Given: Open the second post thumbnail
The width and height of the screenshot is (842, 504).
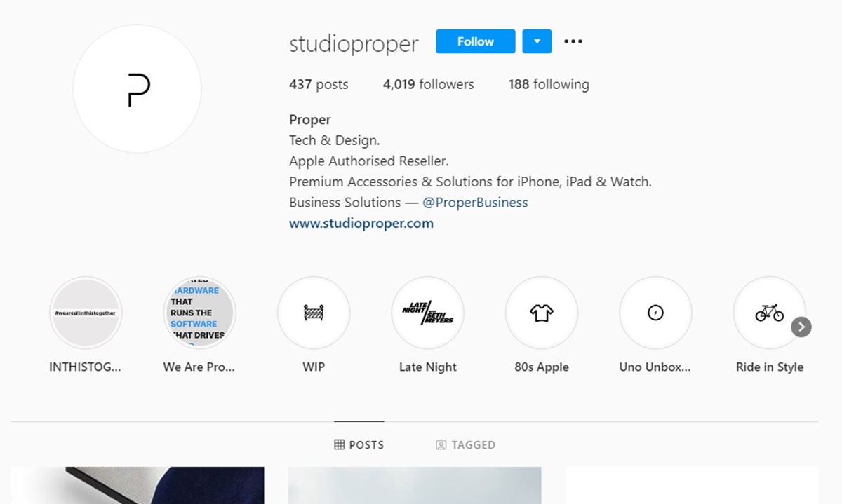Looking at the screenshot, I should tap(415, 485).
